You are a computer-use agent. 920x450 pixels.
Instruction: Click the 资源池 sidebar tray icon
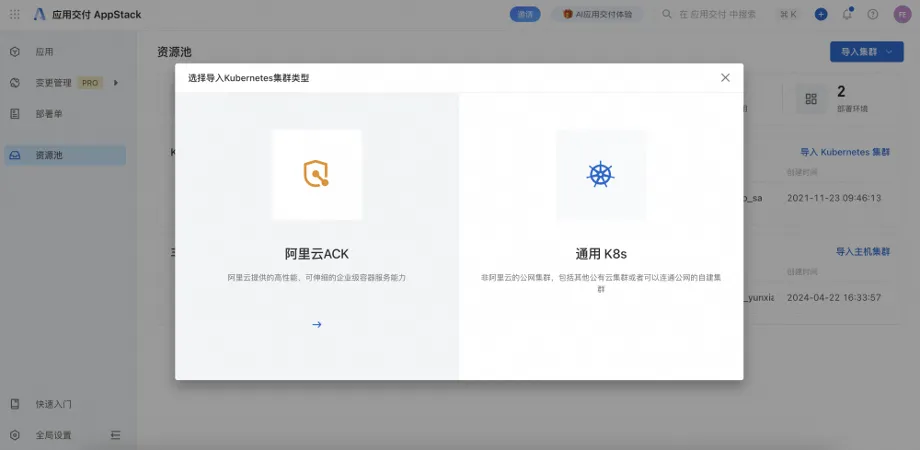pos(15,155)
